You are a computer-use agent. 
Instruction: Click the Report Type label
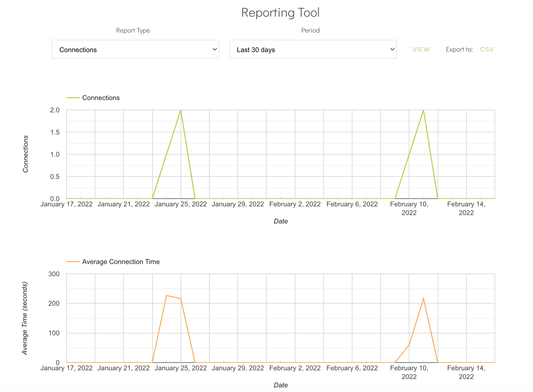(x=133, y=30)
